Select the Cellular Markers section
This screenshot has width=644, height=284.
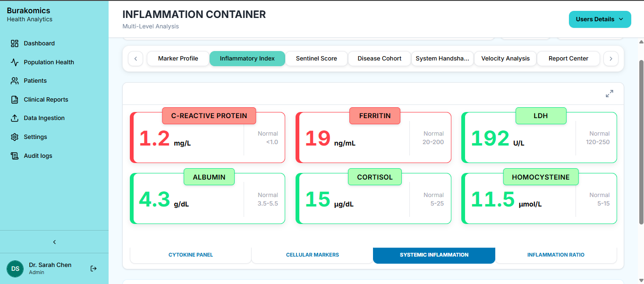[x=312, y=255]
